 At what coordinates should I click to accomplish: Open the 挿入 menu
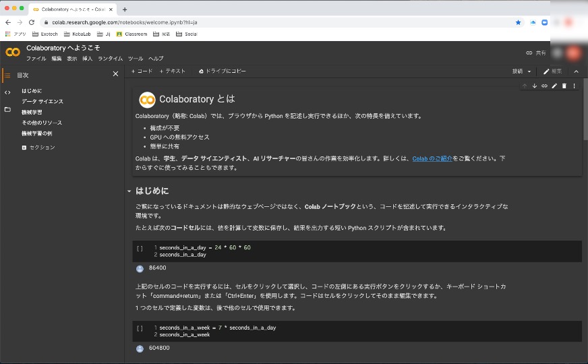[x=88, y=59]
